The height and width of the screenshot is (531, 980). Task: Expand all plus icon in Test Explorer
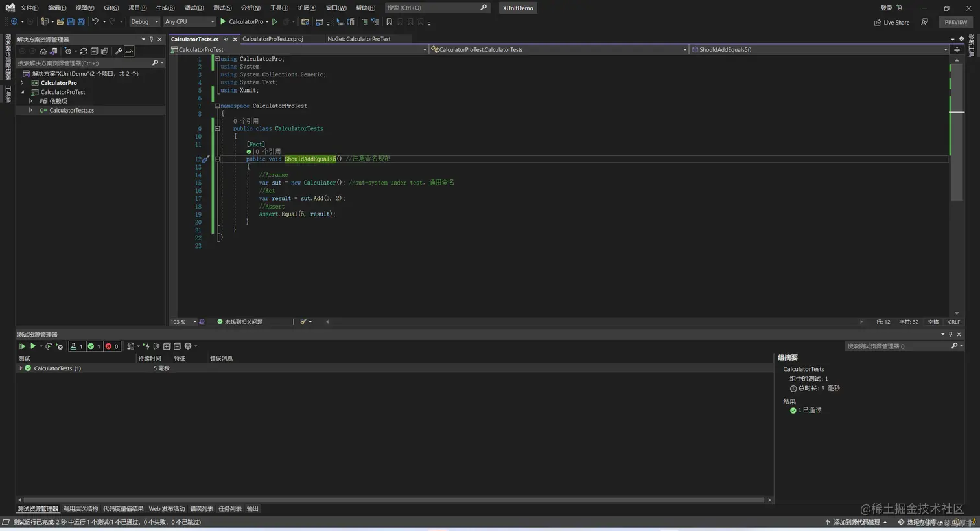[x=167, y=346]
